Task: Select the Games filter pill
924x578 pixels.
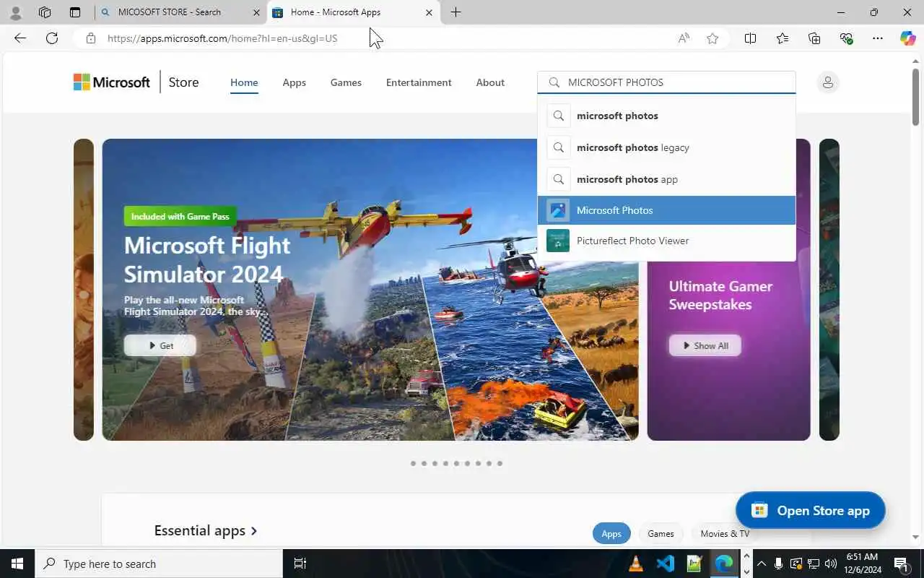Action: click(x=661, y=533)
